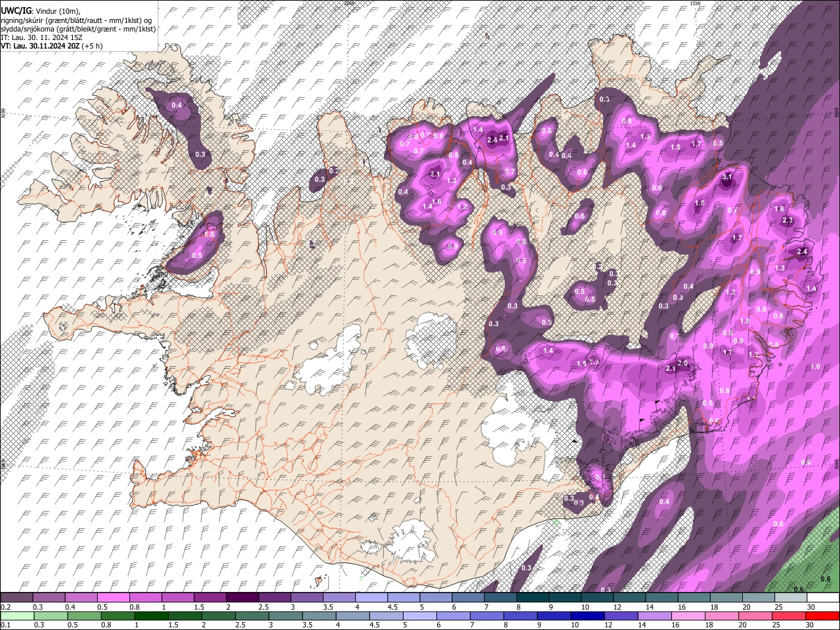This screenshot has height=630, width=840.
Task: Click the violet 12–14 rain legend swatch
Action: (621, 616)
